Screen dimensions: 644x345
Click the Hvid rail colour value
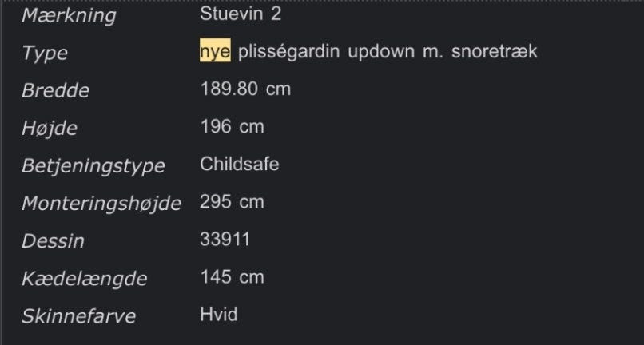pyautogui.click(x=219, y=315)
